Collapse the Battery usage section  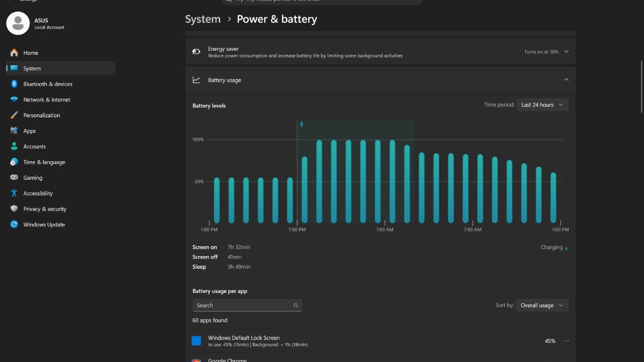tap(567, 79)
